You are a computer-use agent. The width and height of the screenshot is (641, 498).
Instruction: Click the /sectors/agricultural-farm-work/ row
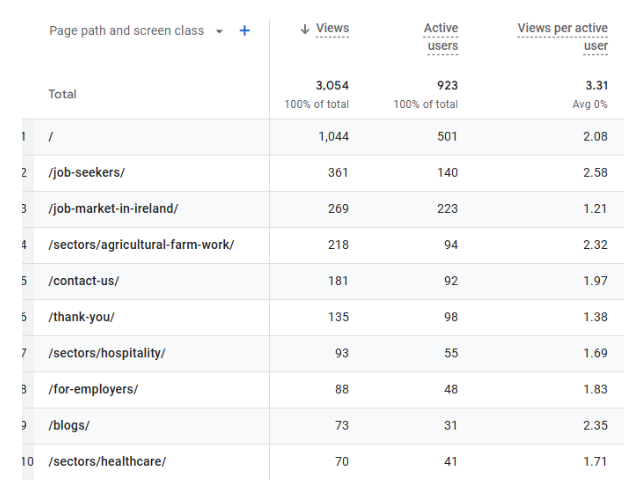pyautogui.click(x=141, y=244)
